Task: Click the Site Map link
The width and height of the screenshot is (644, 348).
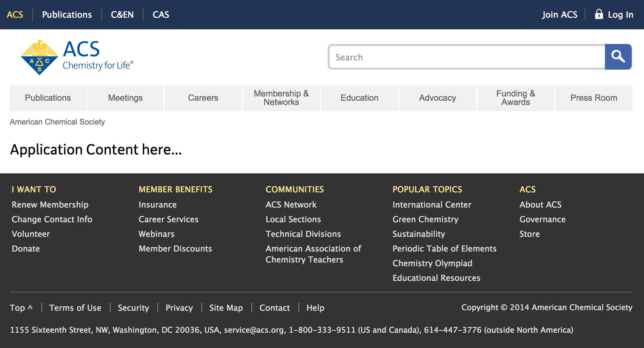Action: (x=226, y=308)
